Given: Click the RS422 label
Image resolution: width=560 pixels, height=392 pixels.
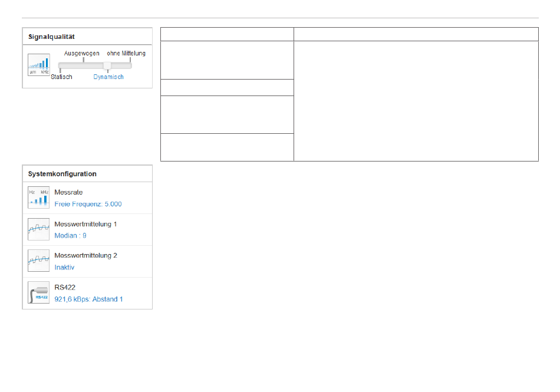Looking at the screenshot, I should click(x=65, y=288).
